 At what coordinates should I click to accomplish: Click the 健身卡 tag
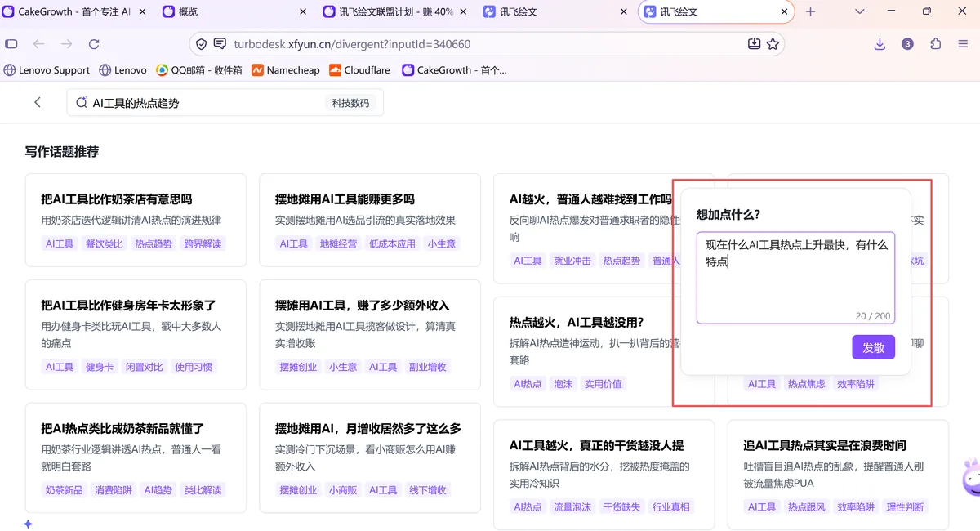(x=100, y=367)
